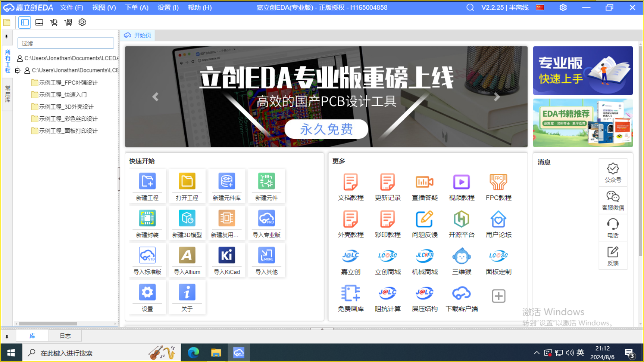The image size is (644, 362).
Task: Click the 新建元件 (New Component) icon
Action: (x=266, y=181)
